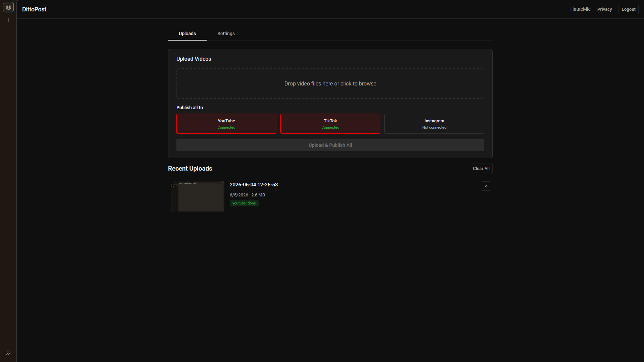Click the HauteMic account name

click(x=580, y=9)
